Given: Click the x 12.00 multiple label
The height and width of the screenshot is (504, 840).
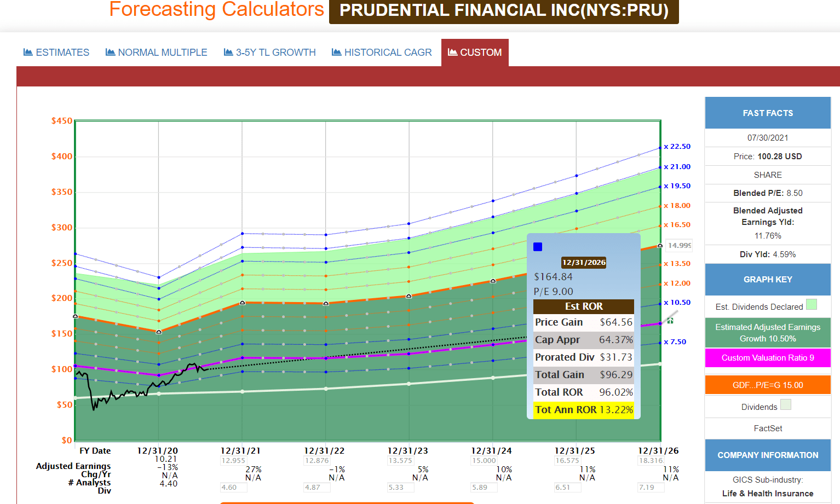Looking at the screenshot, I should [x=677, y=283].
